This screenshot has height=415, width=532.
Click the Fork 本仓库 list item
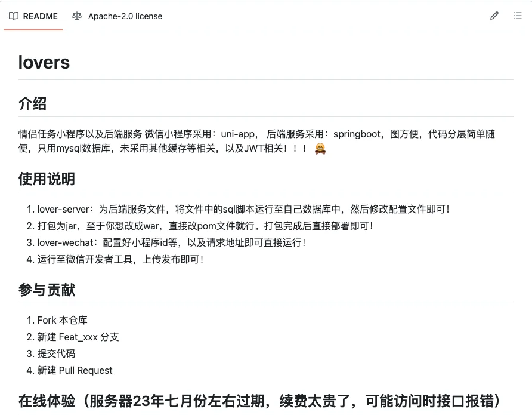(63, 320)
